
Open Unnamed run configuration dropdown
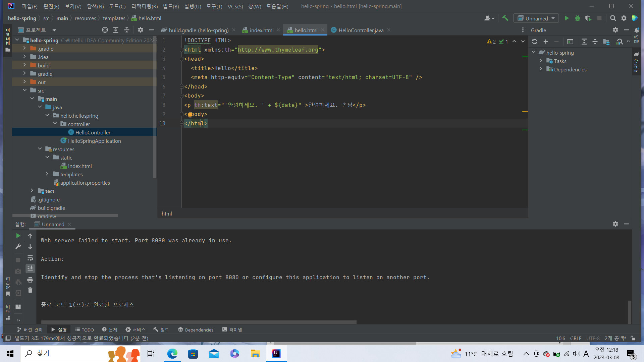pos(536,18)
